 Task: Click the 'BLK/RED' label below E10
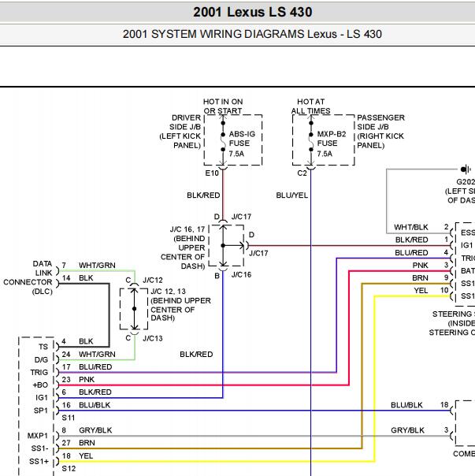point(203,195)
